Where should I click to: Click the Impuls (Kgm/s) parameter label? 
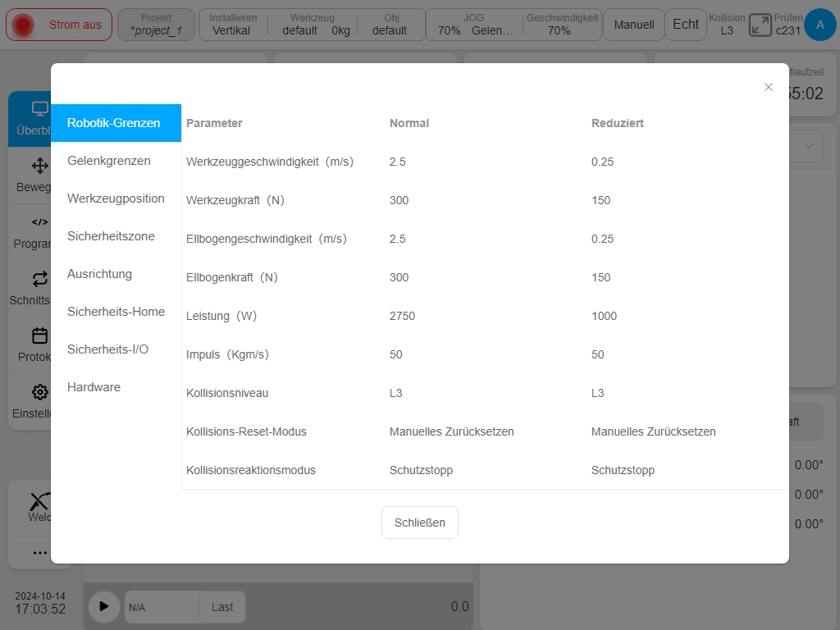(x=227, y=354)
